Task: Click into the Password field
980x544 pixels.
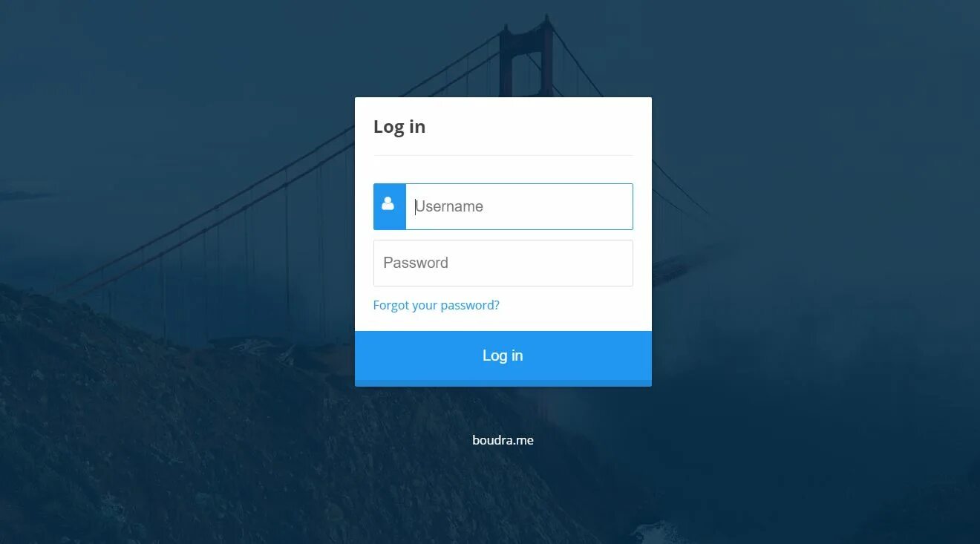Action: (503, 263)
